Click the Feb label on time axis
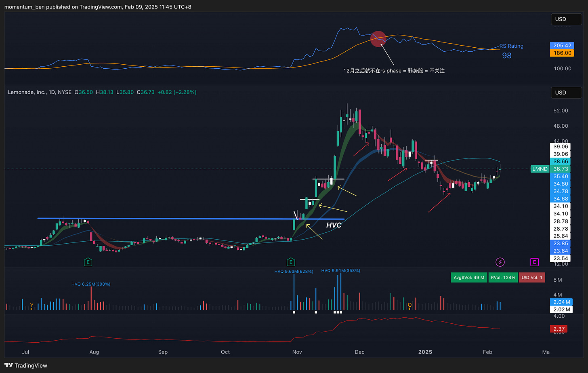The image size is (588, 373). click(487, 352)
